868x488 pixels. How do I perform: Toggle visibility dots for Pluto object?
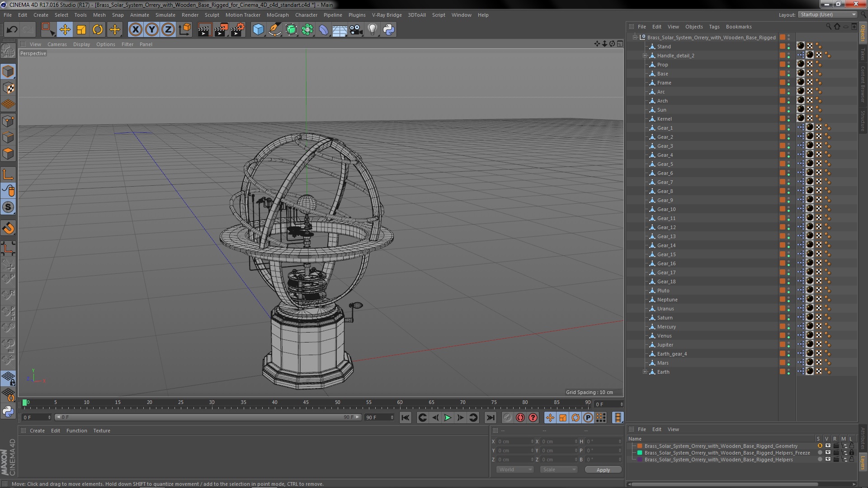click(x=789, y=291)
